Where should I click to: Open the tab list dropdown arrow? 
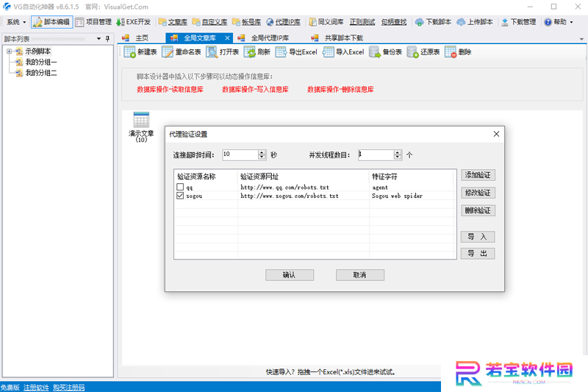tap(581, 39)
